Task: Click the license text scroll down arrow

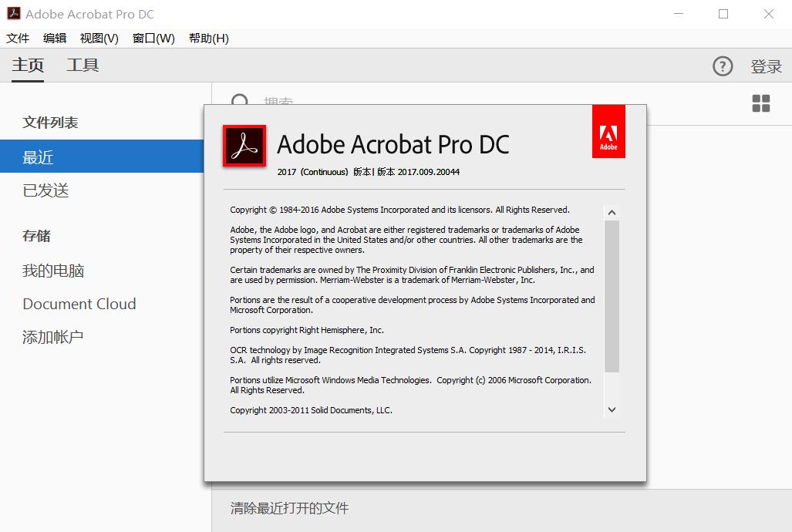Action: coord(612,410)
